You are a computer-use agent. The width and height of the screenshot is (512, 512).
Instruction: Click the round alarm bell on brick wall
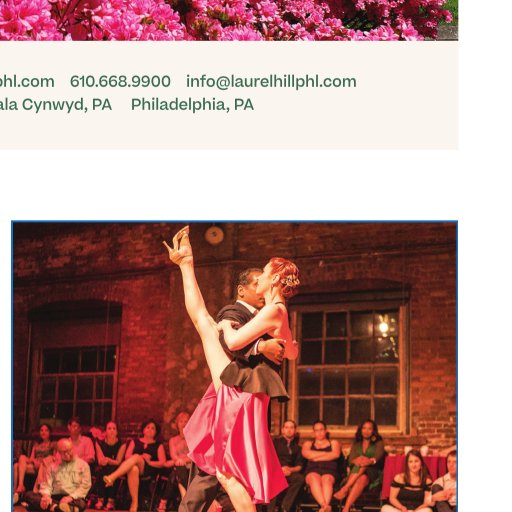(x=214, y=236)
